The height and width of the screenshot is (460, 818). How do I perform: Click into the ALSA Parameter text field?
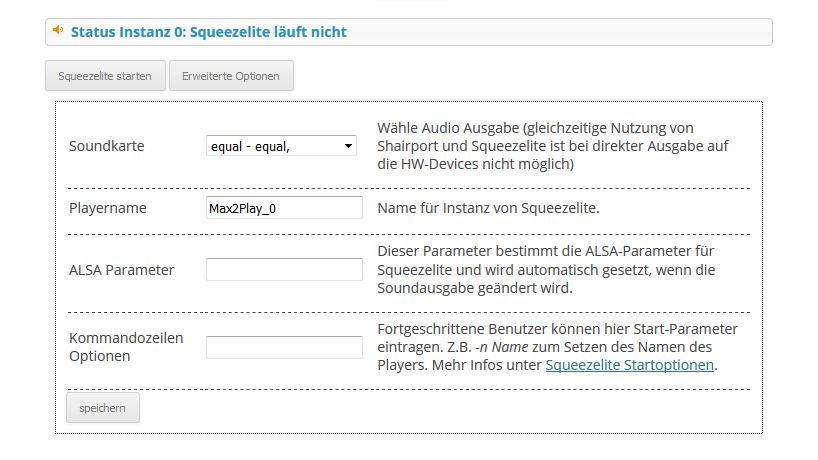[x=283, y=270]
